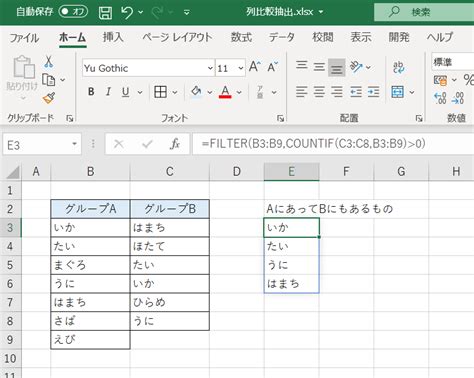Viewport: 474px width, 378px height.
Task: Apply red font color A
Action: [x=225, y=92]
